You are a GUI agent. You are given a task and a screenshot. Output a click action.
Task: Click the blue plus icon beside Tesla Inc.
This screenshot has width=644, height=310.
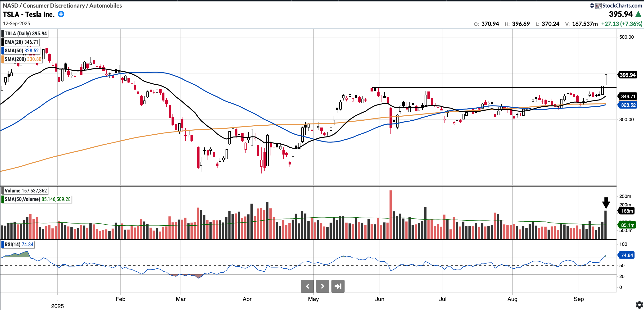[61, 14]
